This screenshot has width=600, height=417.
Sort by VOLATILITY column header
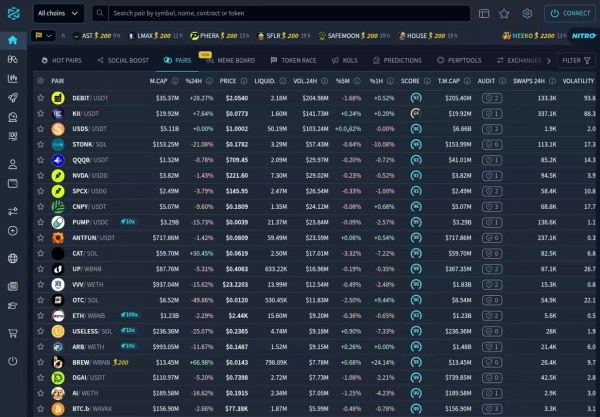pos(578,81)
